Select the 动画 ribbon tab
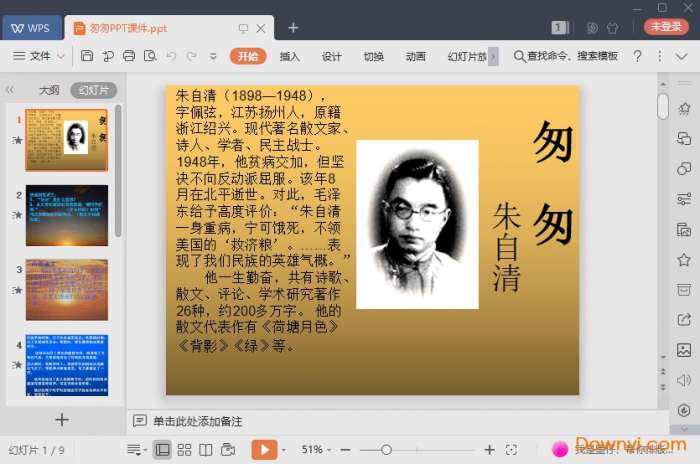 (x=415, y=56)
